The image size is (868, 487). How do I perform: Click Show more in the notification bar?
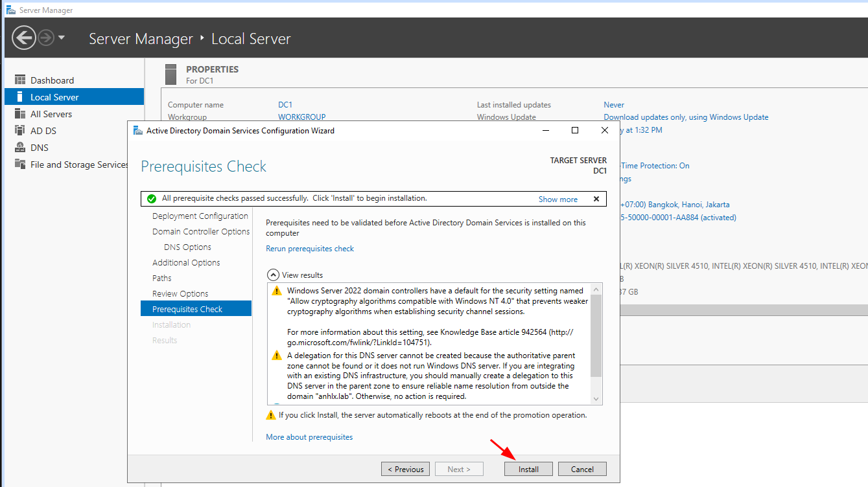(557, 199)
